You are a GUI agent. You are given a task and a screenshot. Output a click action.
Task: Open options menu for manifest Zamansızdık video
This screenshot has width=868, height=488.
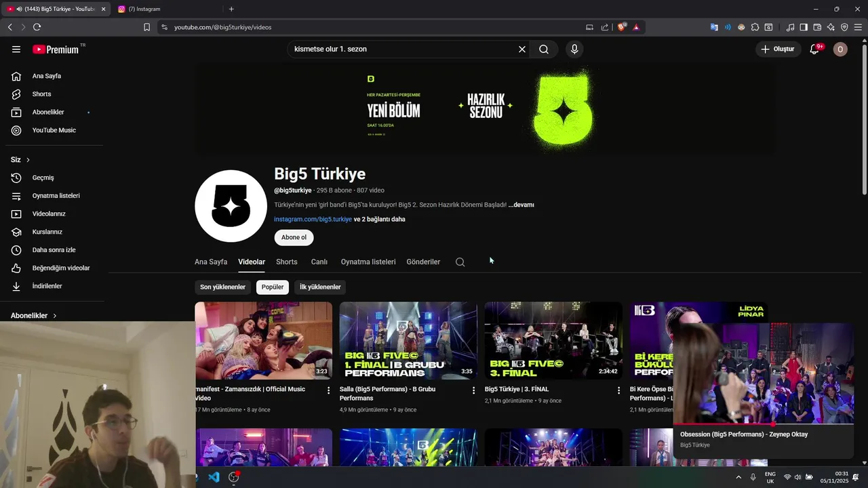point(329,390)
